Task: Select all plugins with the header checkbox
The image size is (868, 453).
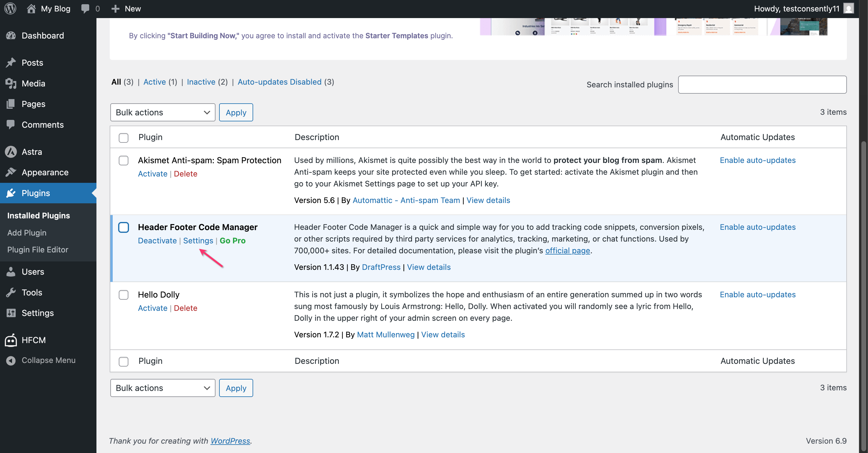Action: coord(124,138)
